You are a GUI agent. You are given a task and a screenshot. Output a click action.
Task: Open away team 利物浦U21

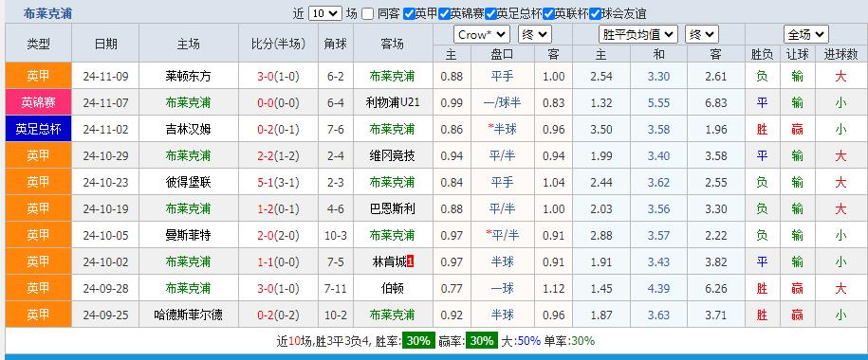tap(393, 102)
